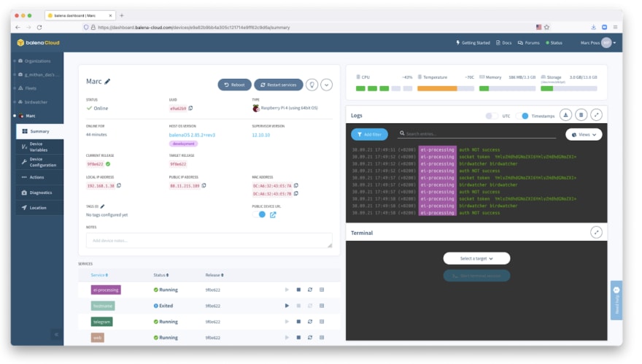
Task: Open Getting Started in top bar
Action: (473, 42)
